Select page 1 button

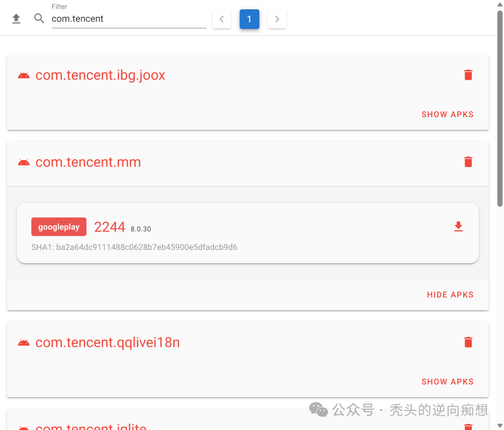(249, 19)
